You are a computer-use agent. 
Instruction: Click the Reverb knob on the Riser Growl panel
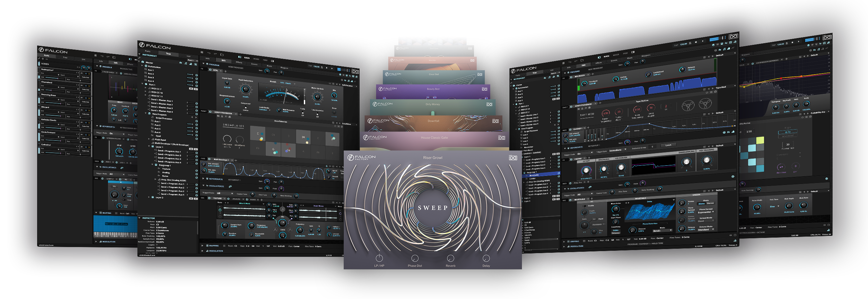click(450, 259)
